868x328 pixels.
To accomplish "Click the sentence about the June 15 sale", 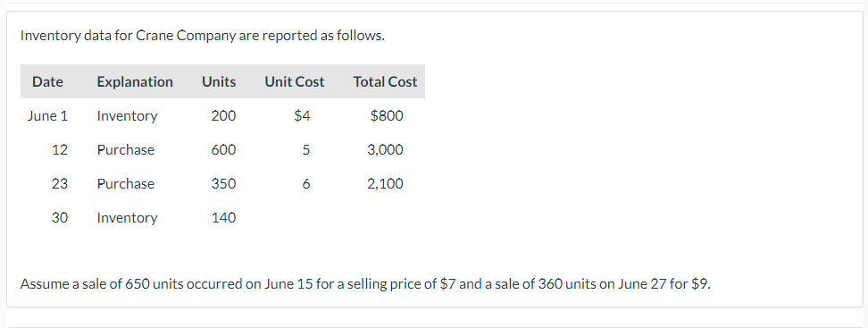I will 365,284.
